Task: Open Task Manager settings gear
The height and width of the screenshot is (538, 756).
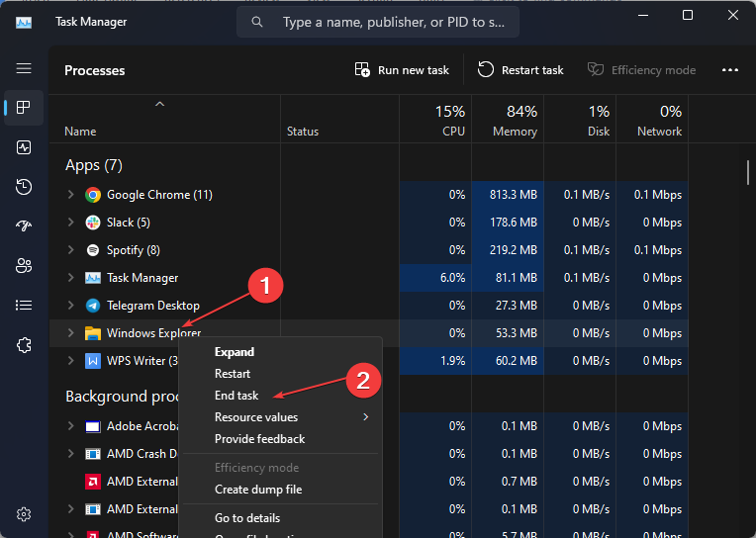Action: [24, 514]
